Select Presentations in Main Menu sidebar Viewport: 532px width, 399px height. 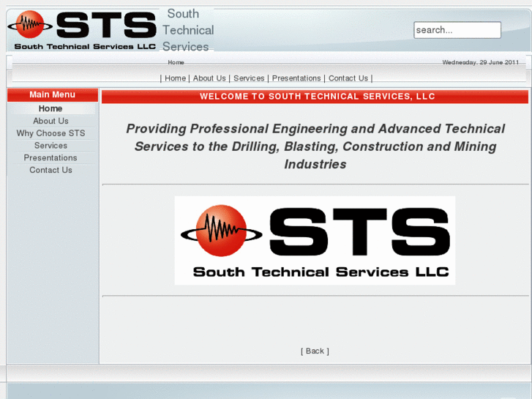pos(50,157)
